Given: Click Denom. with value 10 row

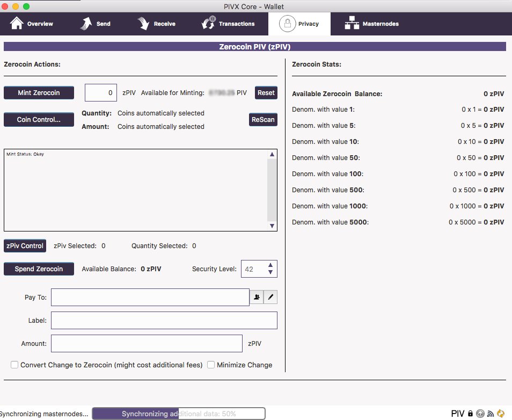Looking at the screenshot, I should [398, 142].
